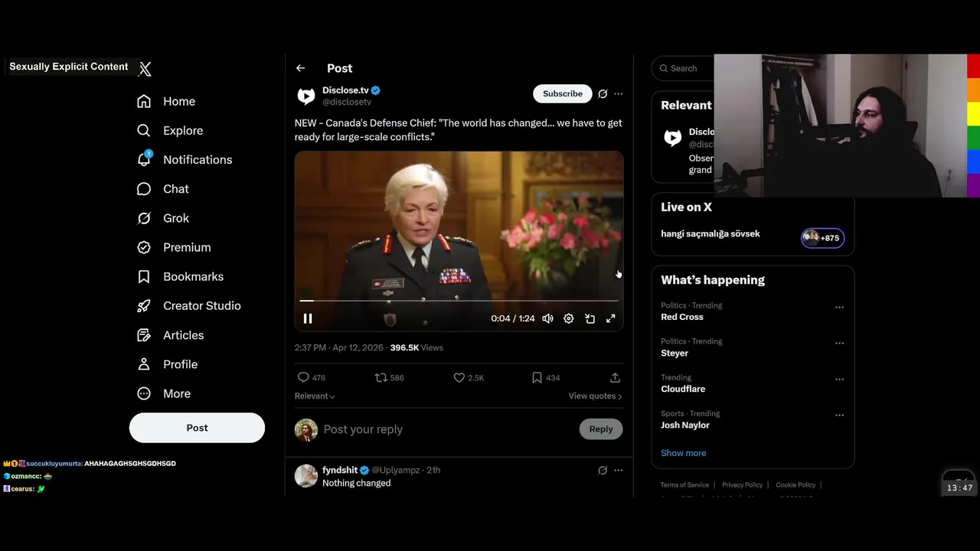
Task: Expand the More sidebar menu
Action: click(164, 393)
